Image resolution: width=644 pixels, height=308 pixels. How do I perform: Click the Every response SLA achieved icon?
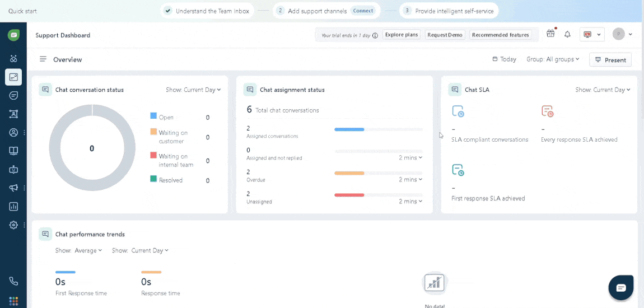point(548,111)
